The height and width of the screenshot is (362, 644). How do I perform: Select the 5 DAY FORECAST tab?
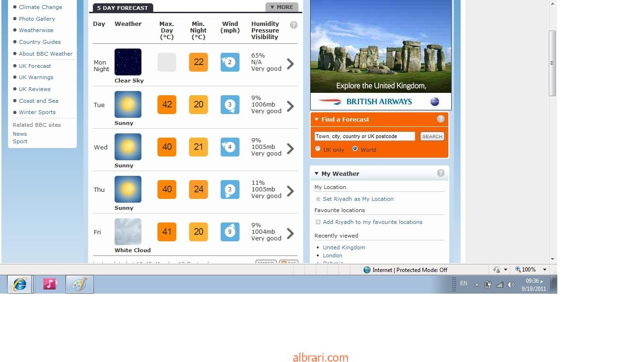[123, 8]
